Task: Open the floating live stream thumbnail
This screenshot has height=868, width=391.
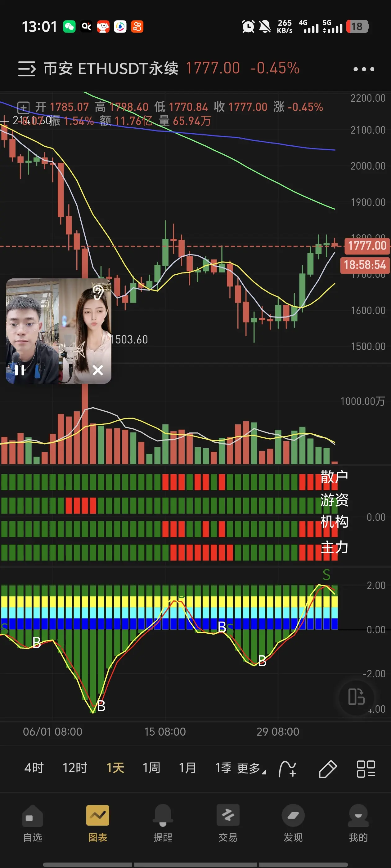Action: click(x=59, y=330)
